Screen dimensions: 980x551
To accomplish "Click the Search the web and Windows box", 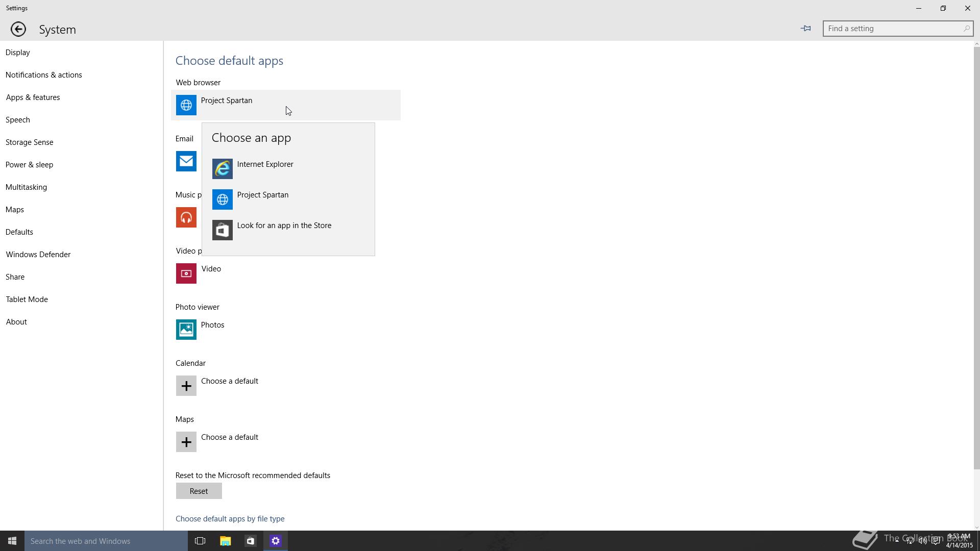I will [x=106, y=541].
